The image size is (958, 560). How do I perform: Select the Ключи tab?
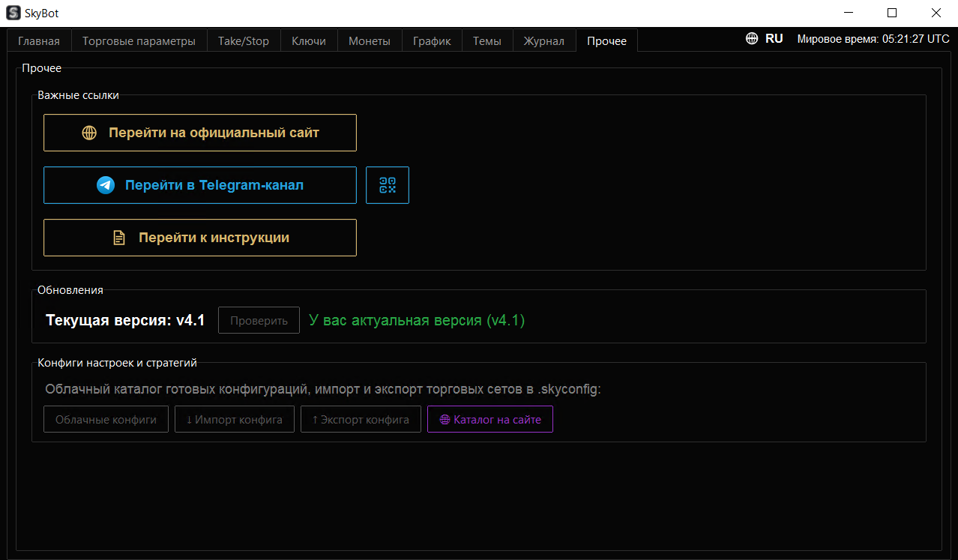[x=309, y=41]
